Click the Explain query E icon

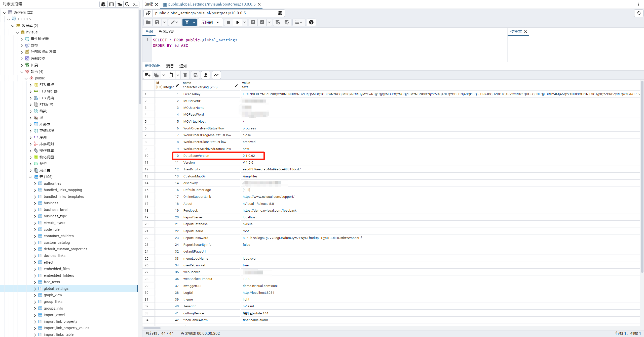tap(253, 22)
